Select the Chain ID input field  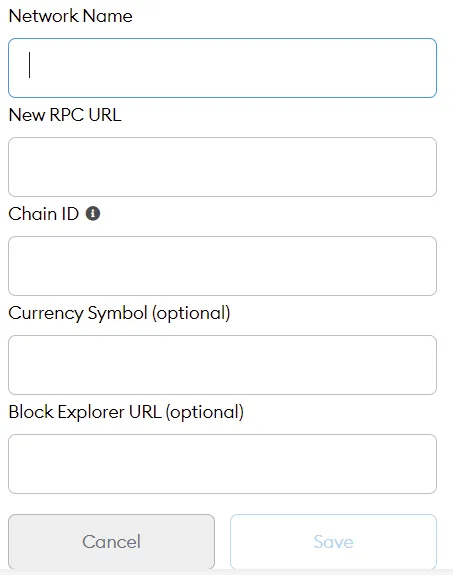(x=222, y=266)
